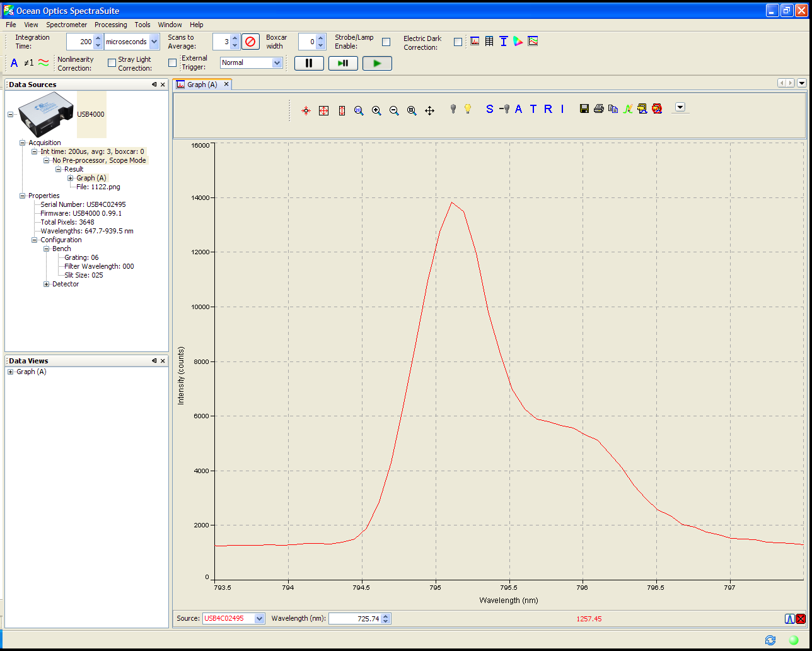The image size is (812, 651).
Task: Increase the Scans to Average stepper
Action: pyautogui.click(x=235, y=38)
